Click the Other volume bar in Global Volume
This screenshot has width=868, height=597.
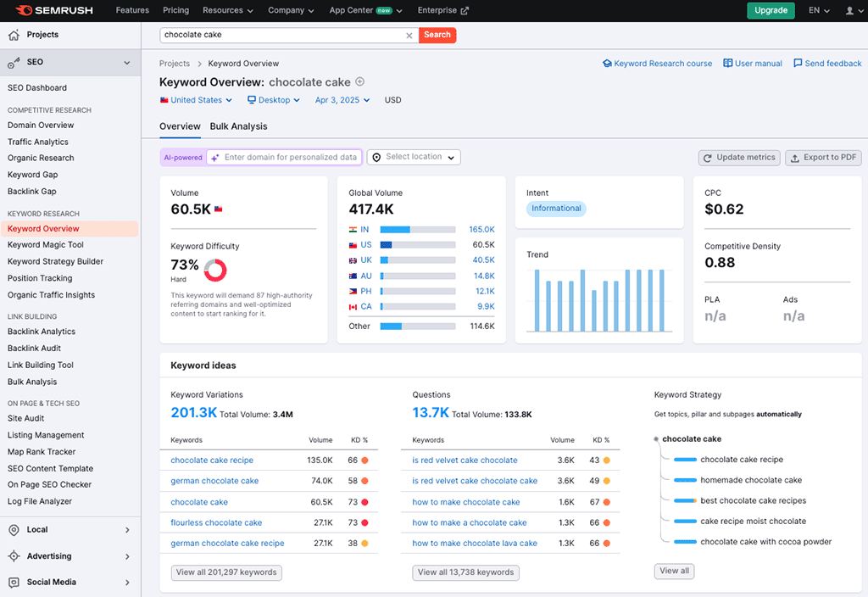click(418, 326)
